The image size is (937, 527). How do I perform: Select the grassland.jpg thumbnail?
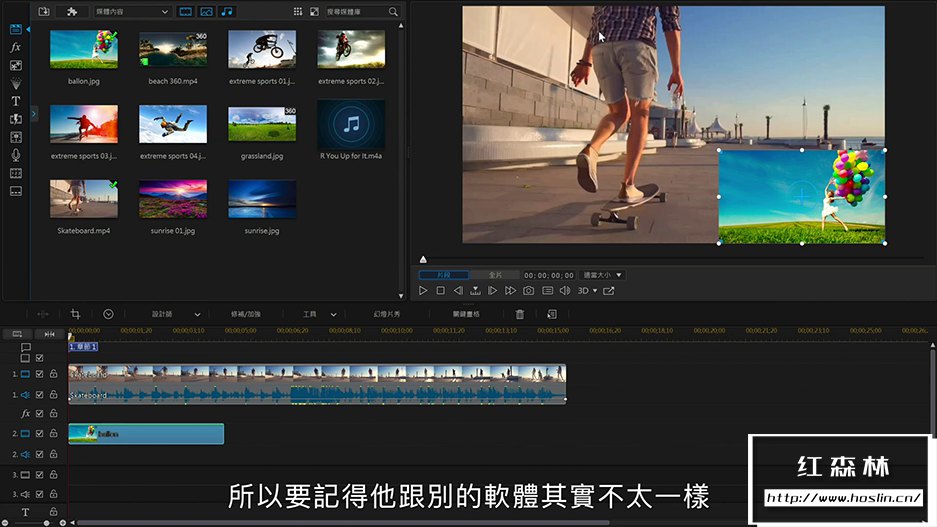(x=262, y=124)
